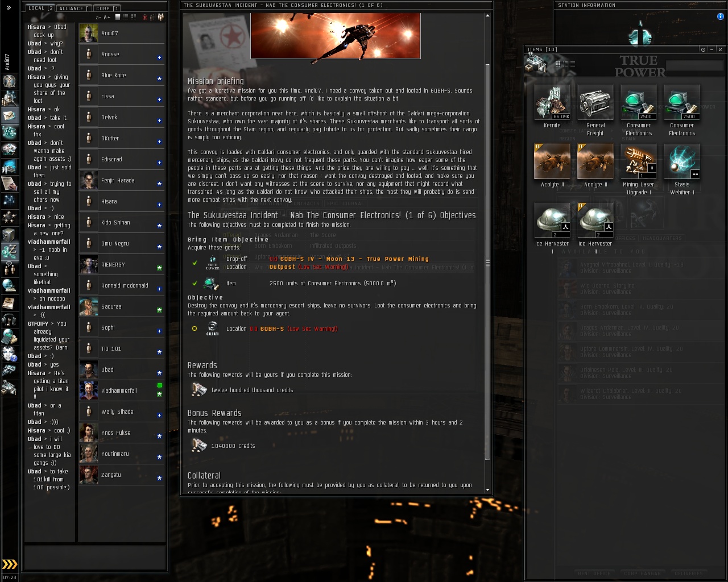
Task: Click the Sacuraa portrait in member list
Action: click(88, 306)
